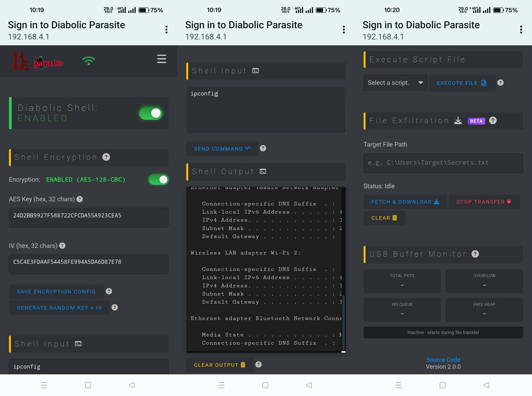Tap Android recents button in right screen
This screenshot has height=396, width=532.
[399, 385]
